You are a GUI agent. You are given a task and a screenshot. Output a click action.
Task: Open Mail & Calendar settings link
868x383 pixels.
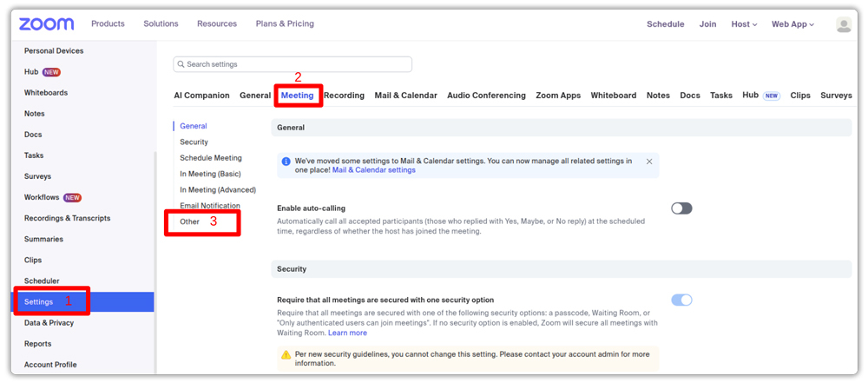[x=373, y=170]
